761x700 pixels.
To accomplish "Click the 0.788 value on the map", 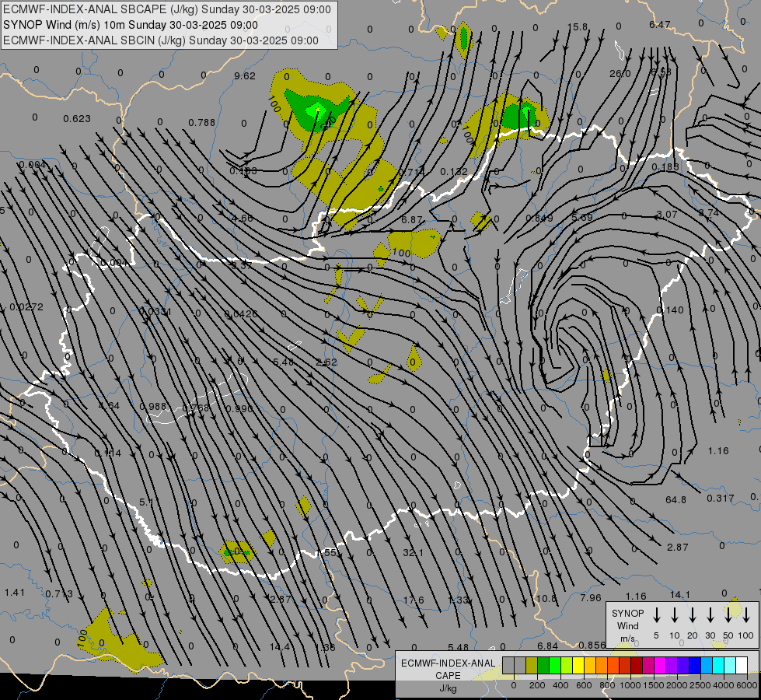I will click(x=202, y=122).
